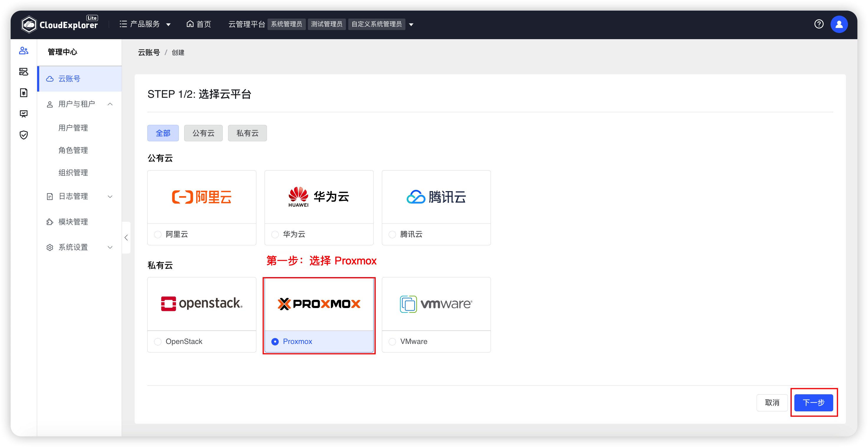Viewport: 868px width, 447px height.
Task: Open 用户管理 in the sidebar
Action: pyautogui.click(x=73, y=128)
